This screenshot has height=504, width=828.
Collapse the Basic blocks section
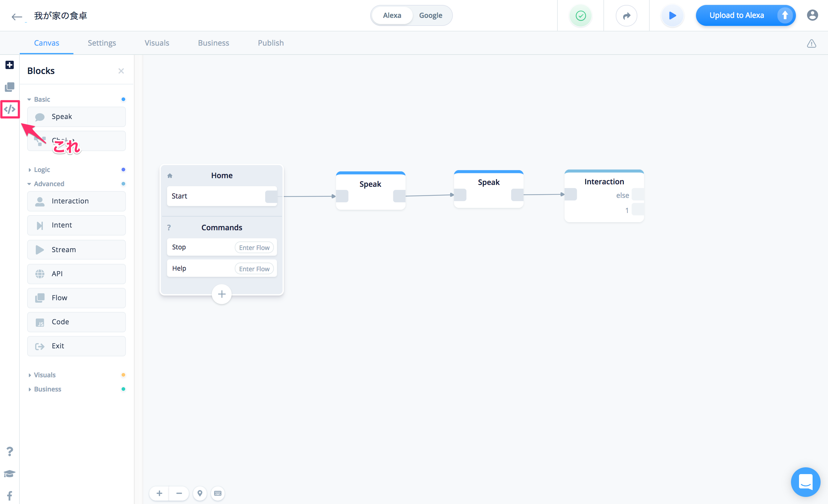pyautogui.click(x=42, y=99)
